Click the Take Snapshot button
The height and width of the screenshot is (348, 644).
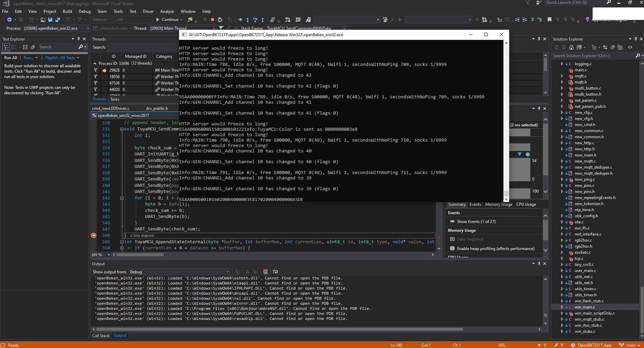pos(470,239)
